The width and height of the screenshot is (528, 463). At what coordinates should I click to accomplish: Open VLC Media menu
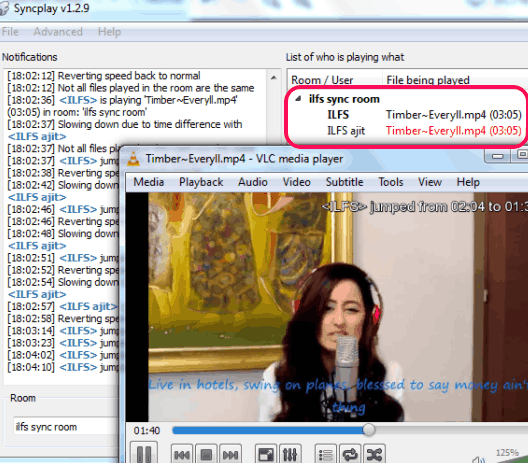[x=148, y=182]
